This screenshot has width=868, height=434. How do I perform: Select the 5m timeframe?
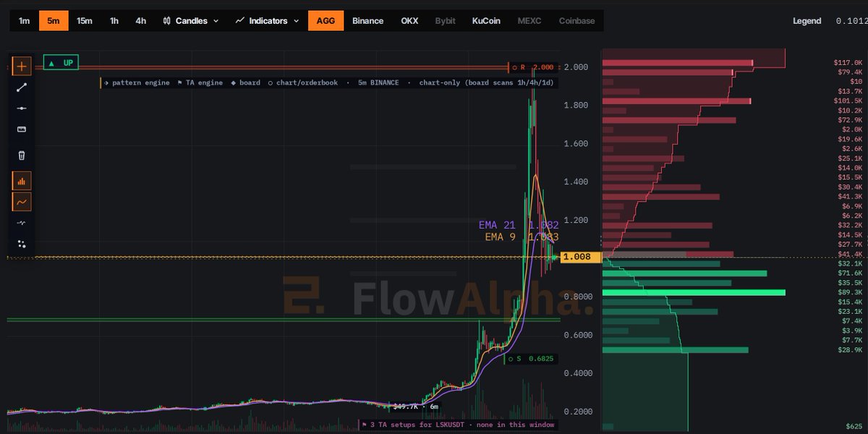pyautogui.click(x=54, y=21)
